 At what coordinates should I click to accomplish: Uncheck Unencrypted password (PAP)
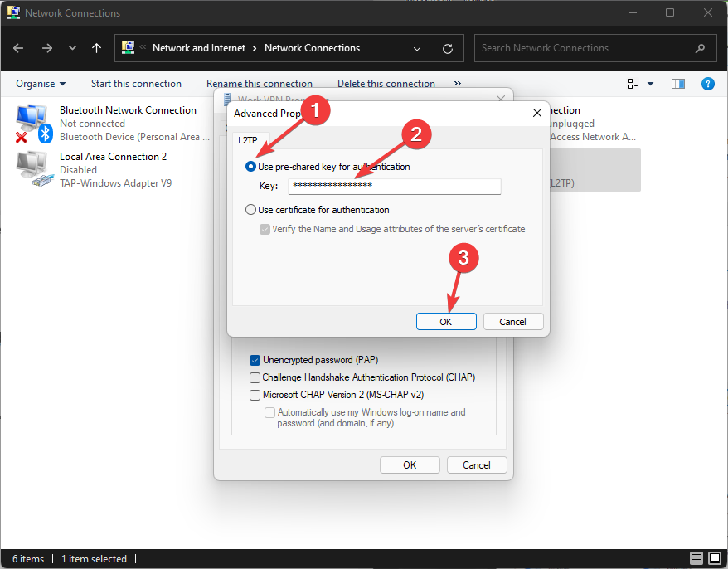pyautogui.click(x=255, y=361)
